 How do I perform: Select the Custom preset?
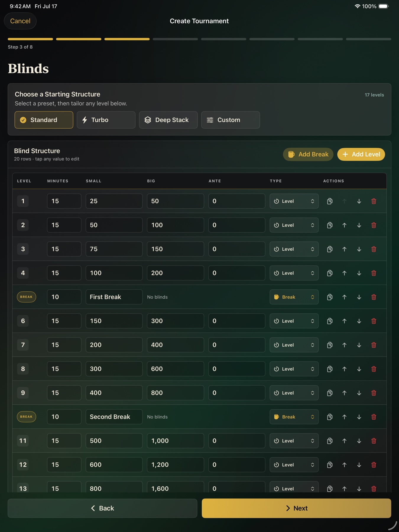coord(231,120)
